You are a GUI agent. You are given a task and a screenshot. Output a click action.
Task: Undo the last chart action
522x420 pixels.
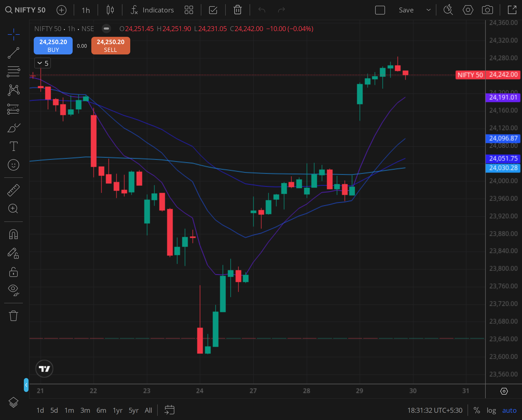click(x=262, y=10)
